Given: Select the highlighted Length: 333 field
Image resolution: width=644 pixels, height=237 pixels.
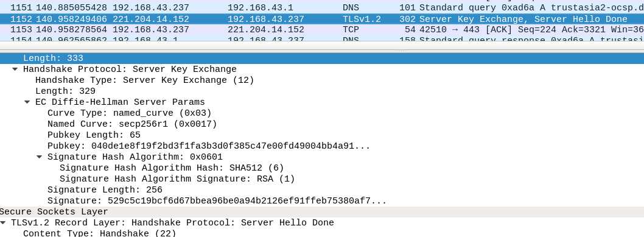Looking at the screenshot, I should click(322, 58).
